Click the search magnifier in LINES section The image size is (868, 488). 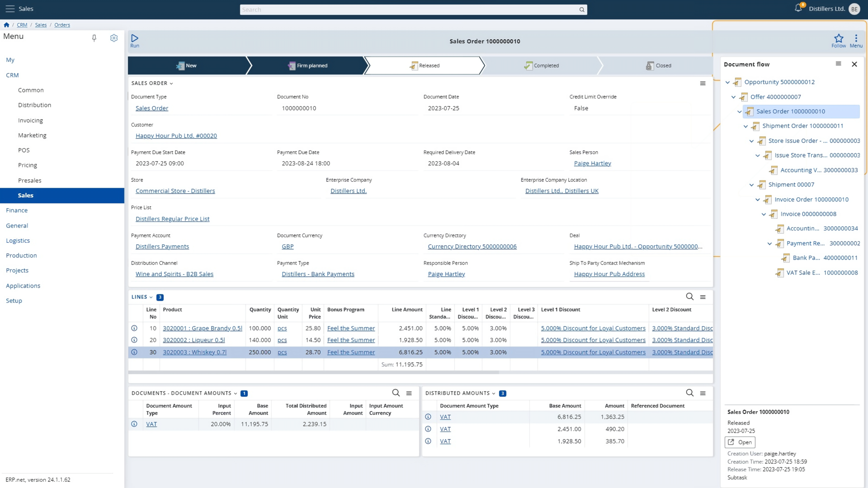[x=689, y=297]
